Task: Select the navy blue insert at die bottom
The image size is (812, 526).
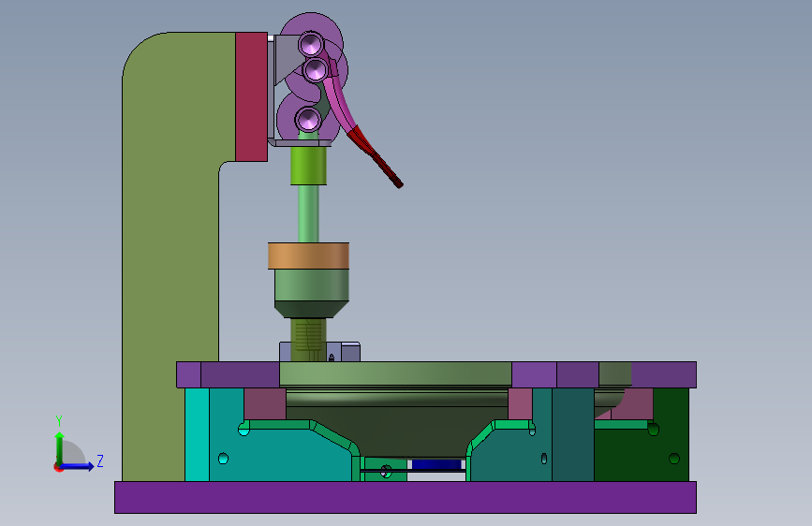Action: point(436,464)
